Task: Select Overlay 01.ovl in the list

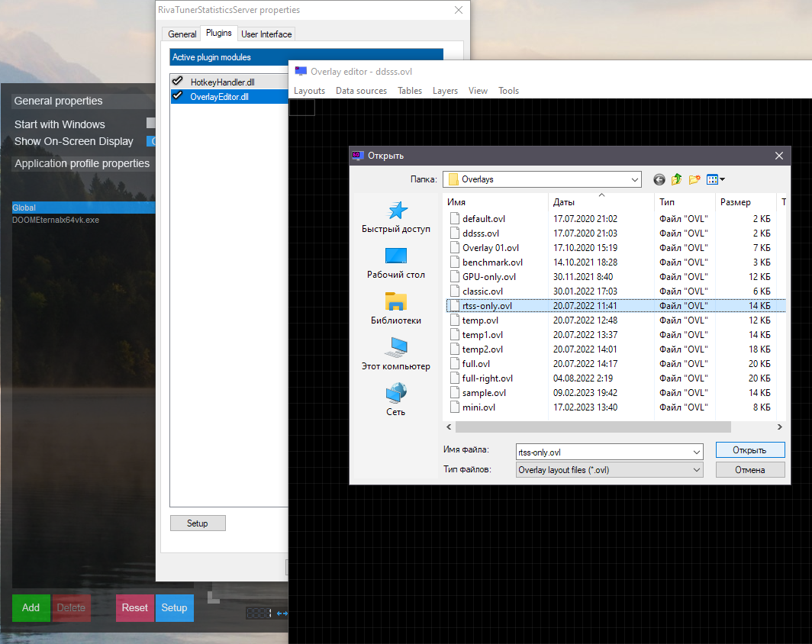Action: tap(491, 247)
